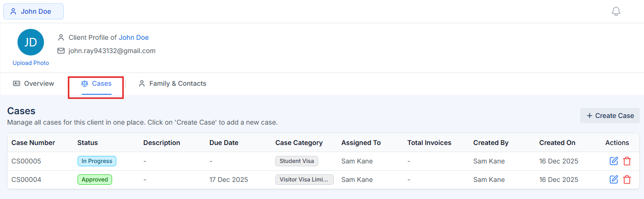Click the JD profile avatar
This screenshot has width=644, height=199.
pyautogui.click(x=31, y=42)
